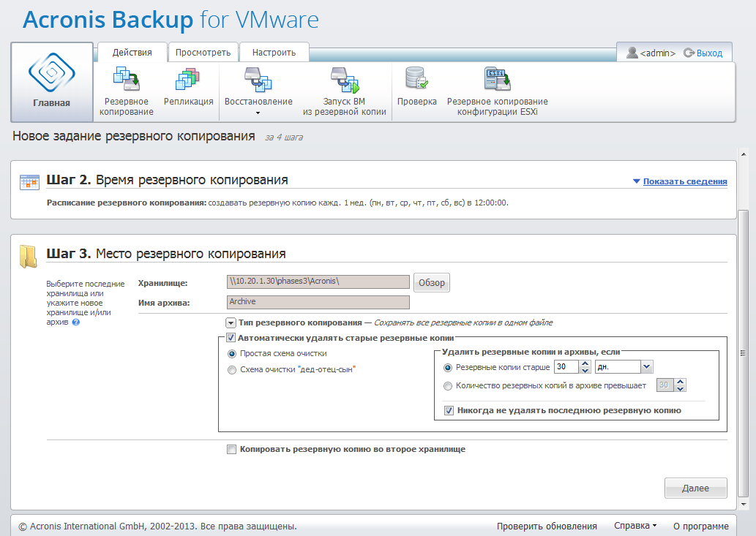The width and height of the screenshot is (756, 536).
Task: Click the Шаг 3. Место резервного копирования heading
Action: [x=166, y=253]
